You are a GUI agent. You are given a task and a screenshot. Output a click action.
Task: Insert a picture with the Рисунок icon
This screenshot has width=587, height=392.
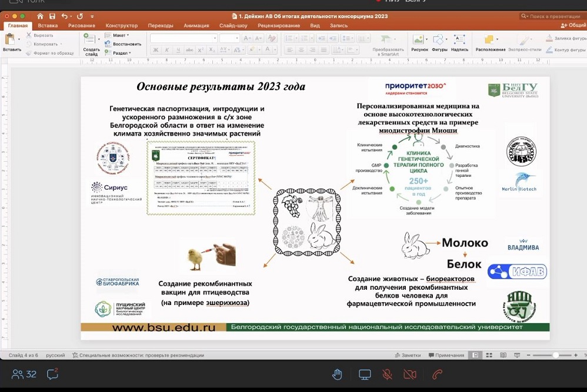419,42
